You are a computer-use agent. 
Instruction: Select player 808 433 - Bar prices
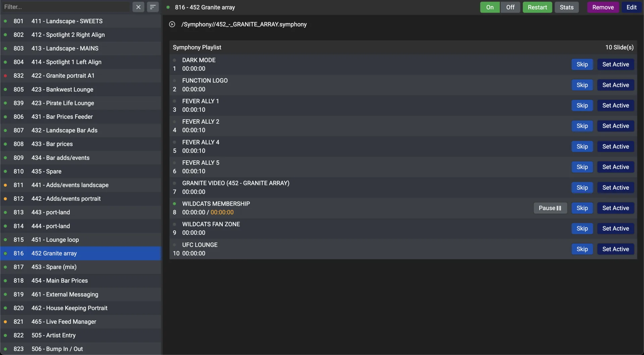coord(81,144)
